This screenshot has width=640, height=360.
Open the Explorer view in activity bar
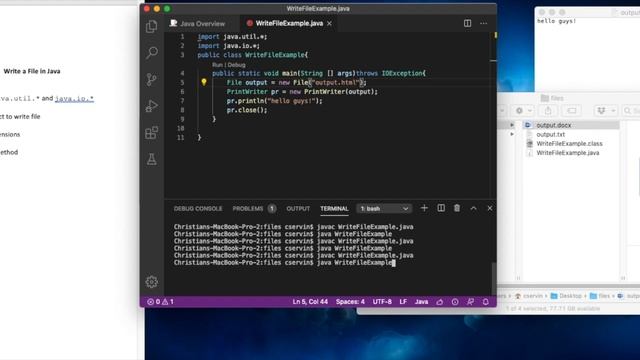(x=151, y=27)
